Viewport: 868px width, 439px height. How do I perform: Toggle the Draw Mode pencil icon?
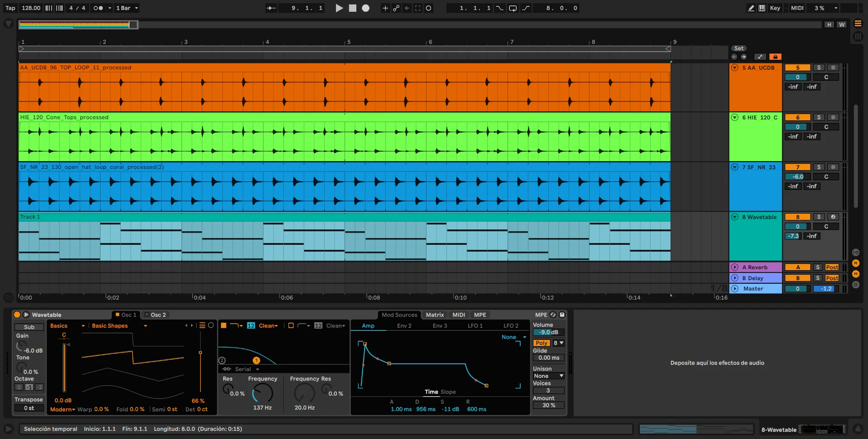(751, 8)
